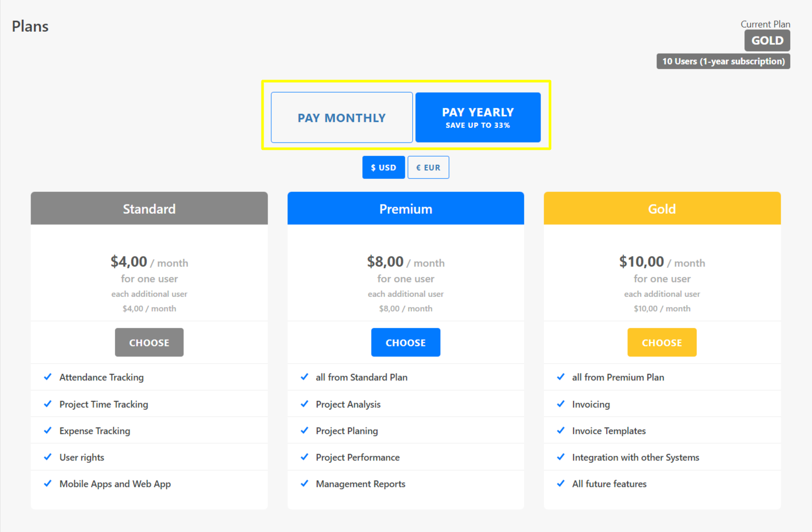
Task: Click the GOLD current plan badge
Action: tap(767, 41)
